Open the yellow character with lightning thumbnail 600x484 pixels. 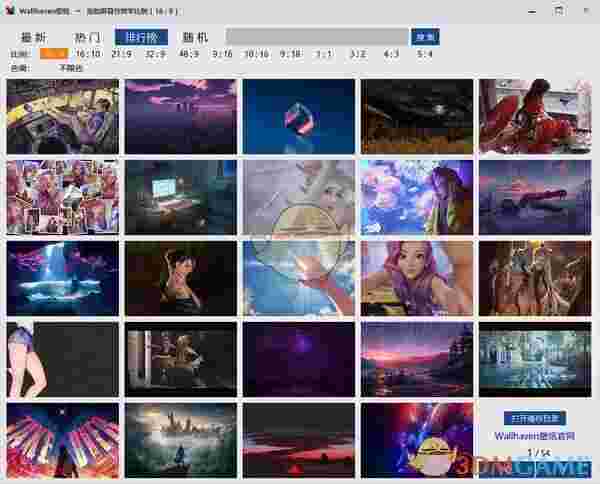tap(417, 441)
